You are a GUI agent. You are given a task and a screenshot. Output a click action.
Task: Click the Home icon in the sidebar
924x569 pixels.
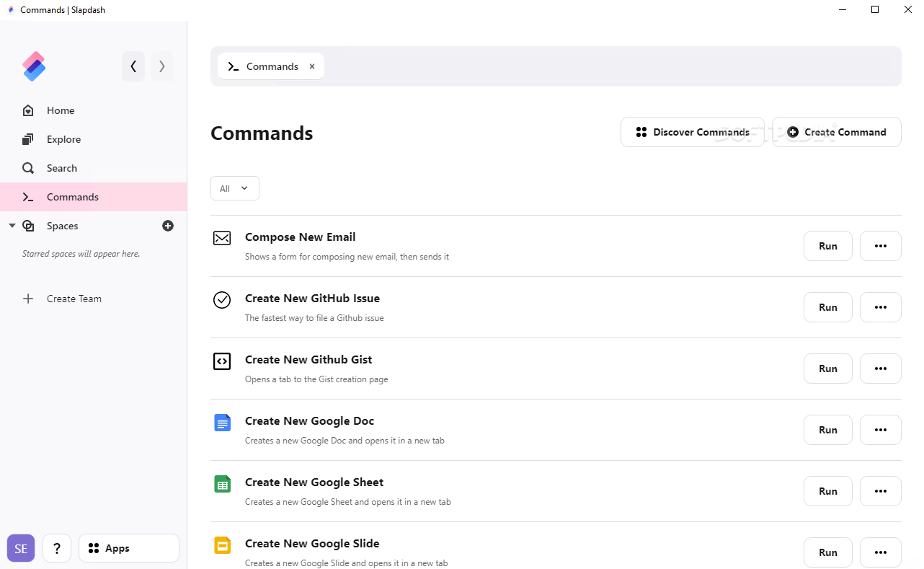28,110
